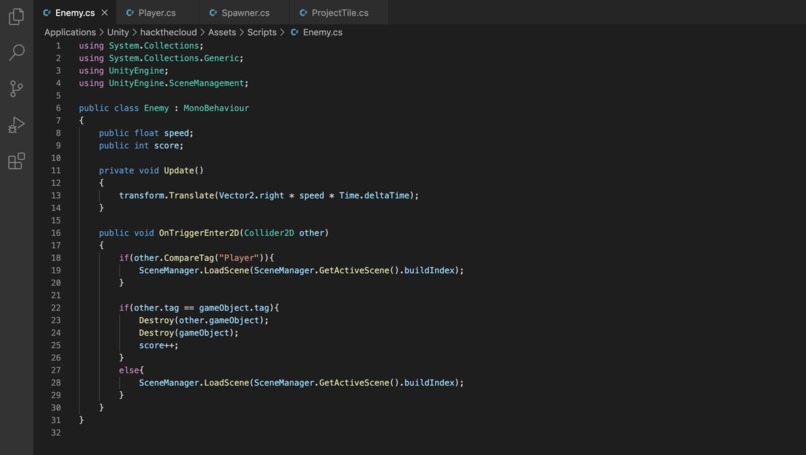Viewport: 806px width, 455px height.
Task: Place cursor on 'public float speed;'
Action: click(146, 133)
